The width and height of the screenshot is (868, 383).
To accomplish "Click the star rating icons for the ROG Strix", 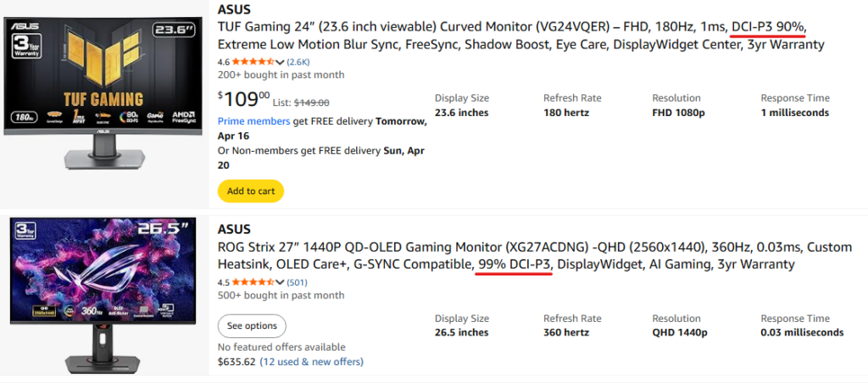I will pos(253,282).
